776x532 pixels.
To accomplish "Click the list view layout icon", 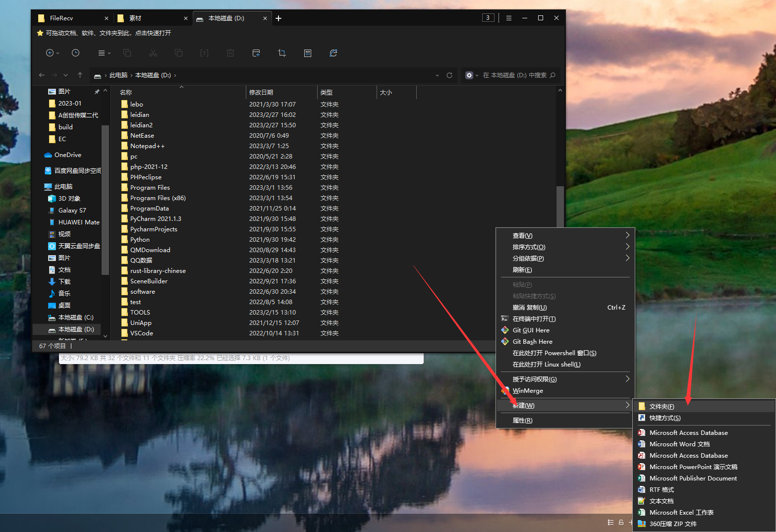I will (x=101, y=53).
